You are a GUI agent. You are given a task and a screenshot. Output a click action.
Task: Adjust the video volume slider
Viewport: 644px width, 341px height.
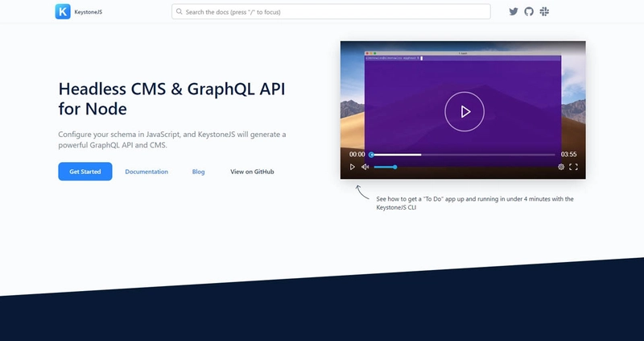pyautogui.click(x=386, y=167)
